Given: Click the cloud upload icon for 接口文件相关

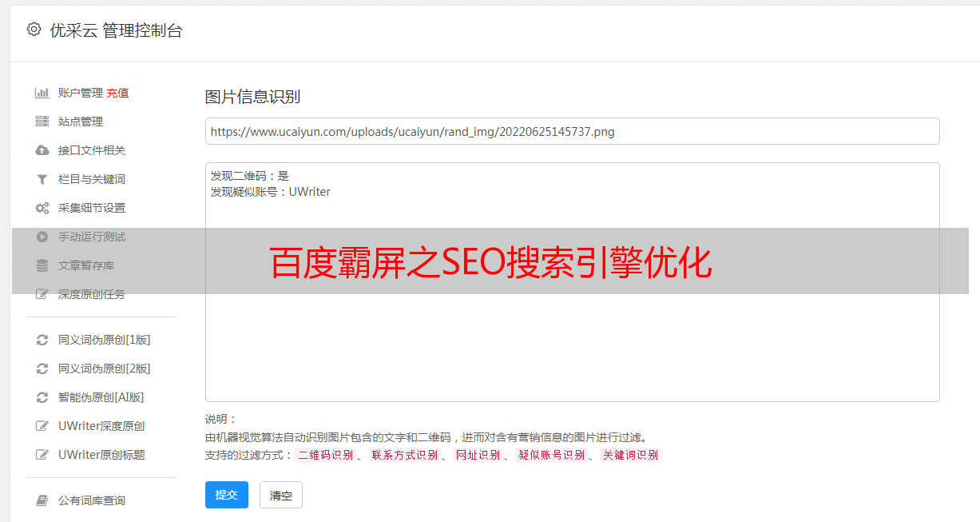Looking at the screenshot, I should click(x=42, y=150).
